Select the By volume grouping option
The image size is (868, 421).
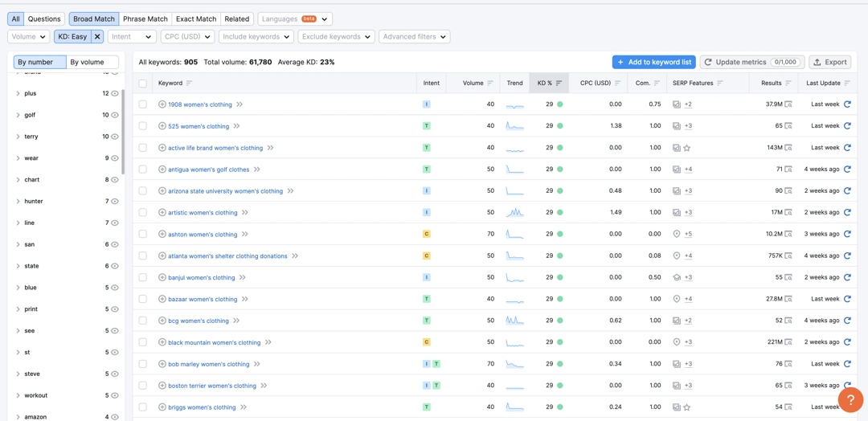[x=92, y=62]
